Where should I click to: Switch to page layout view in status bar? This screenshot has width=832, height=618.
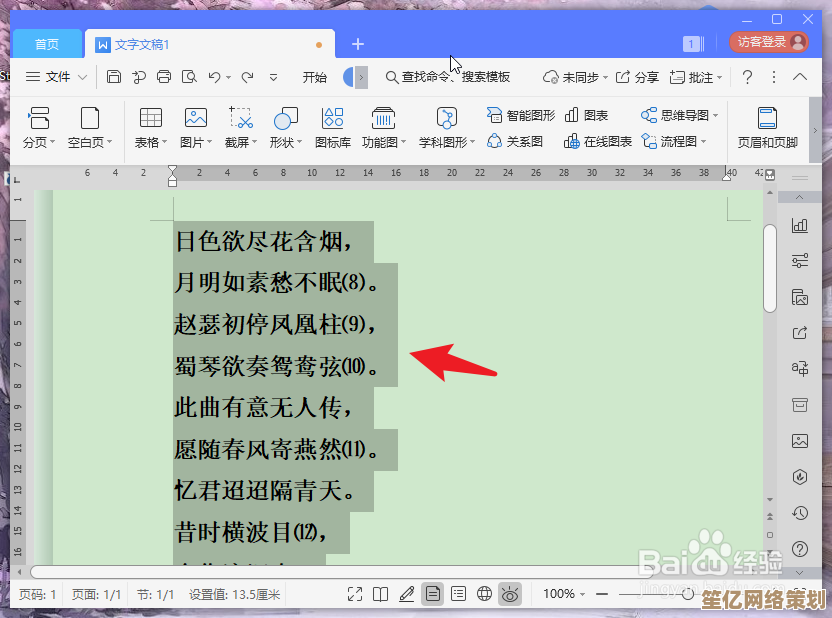coord(432,594)
